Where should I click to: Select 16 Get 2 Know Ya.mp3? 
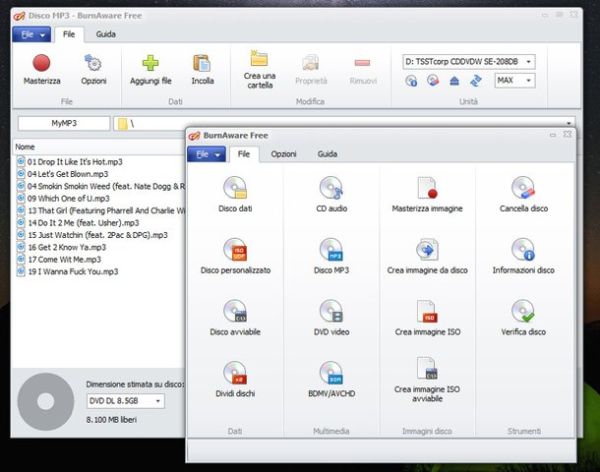[61, 247]
